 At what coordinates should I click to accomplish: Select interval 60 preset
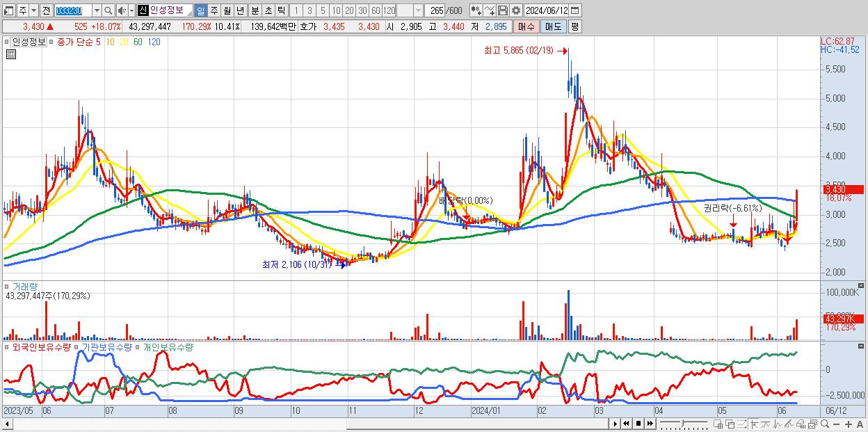[376, 10]
